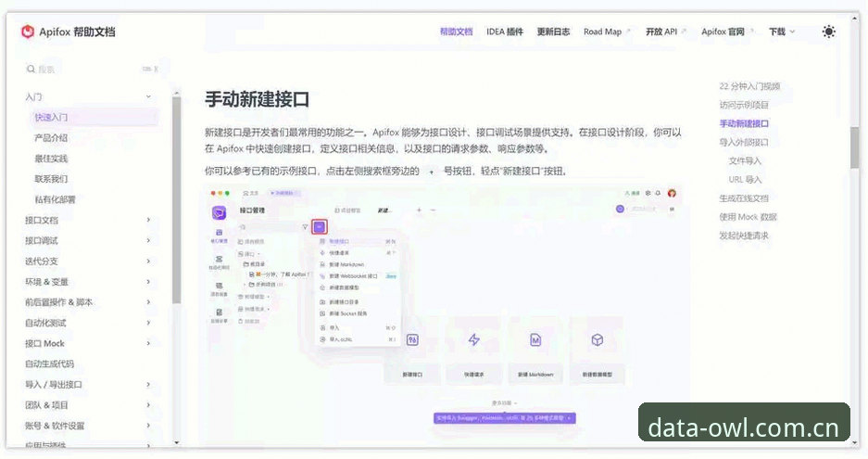Open external link icon beside Apifox 官网
This screenshot has height=459, width=868.
click(752, 32)
